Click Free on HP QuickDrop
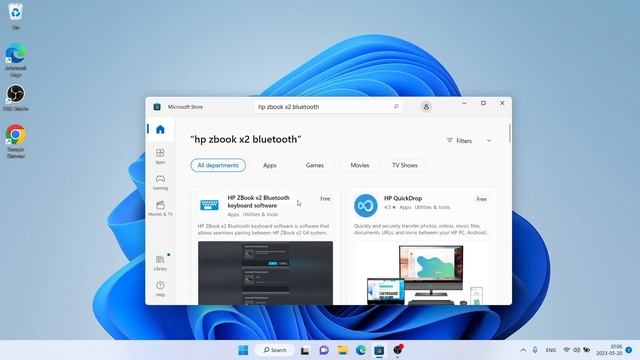Image resolution: width=640 pixels, height=360 pixels. point(482,199)
